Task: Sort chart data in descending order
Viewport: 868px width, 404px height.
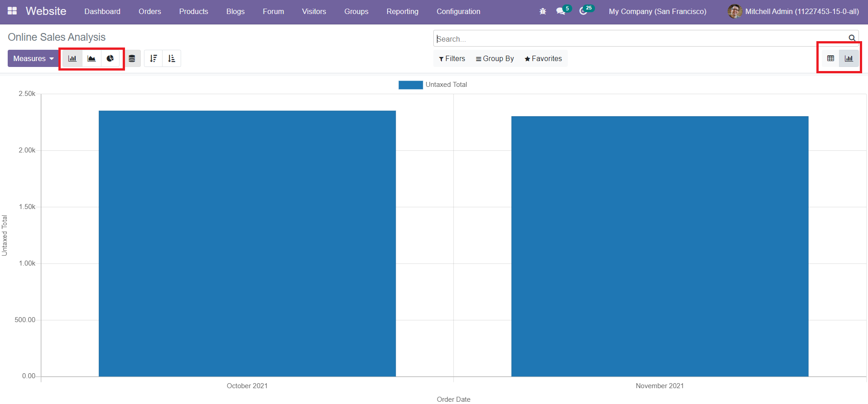Action: pyautogui.click(x=153, y=58)
